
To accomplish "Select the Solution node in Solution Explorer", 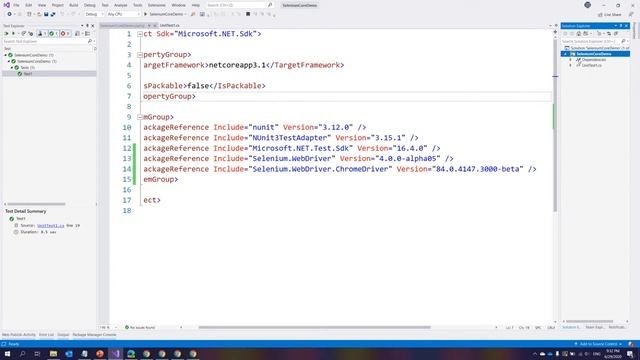I will pyautogui.click(x=598, y=48).
